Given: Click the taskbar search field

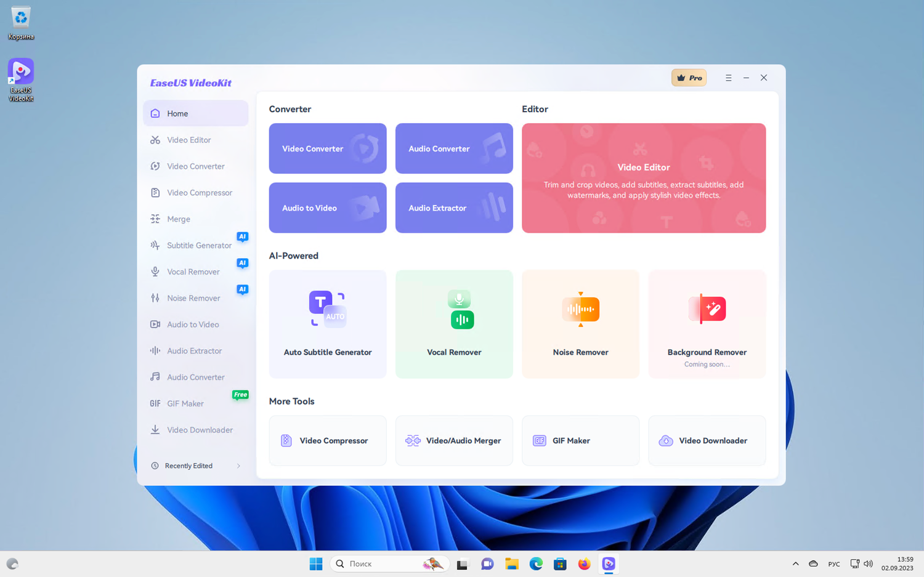Looking at the screenshot, I should coord(391,563).
